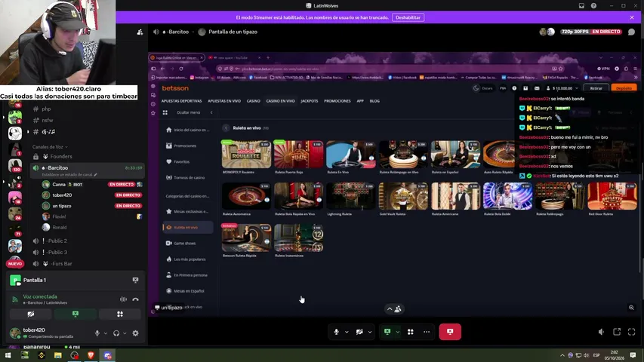Open mic device chevron in call controls
The image size is (644, 362).
[x=347, y=332]
